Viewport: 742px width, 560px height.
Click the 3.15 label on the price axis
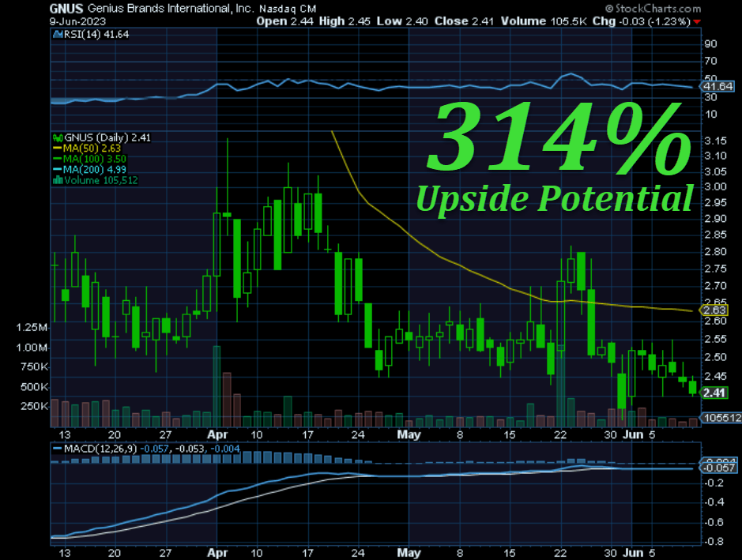pos(715,141)
